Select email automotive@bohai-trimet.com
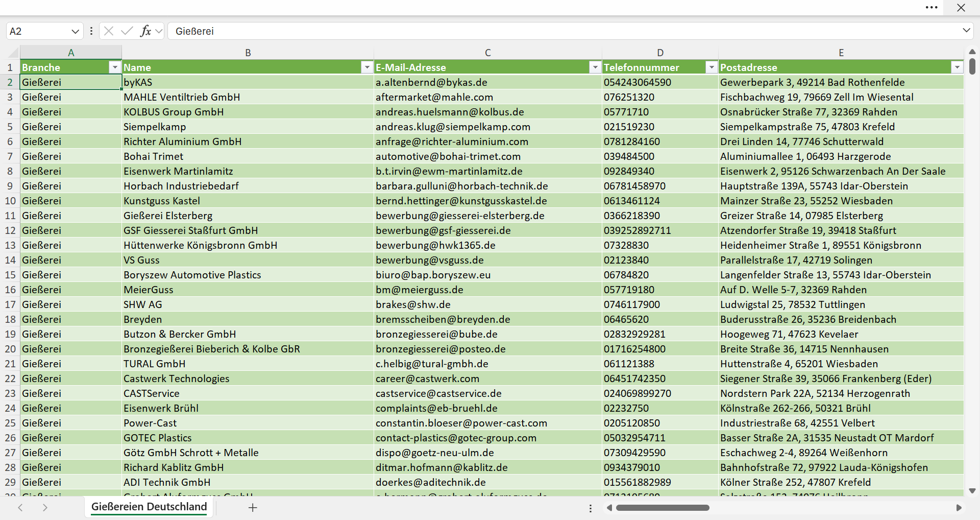Screen dimensions: 980x520 488,156
